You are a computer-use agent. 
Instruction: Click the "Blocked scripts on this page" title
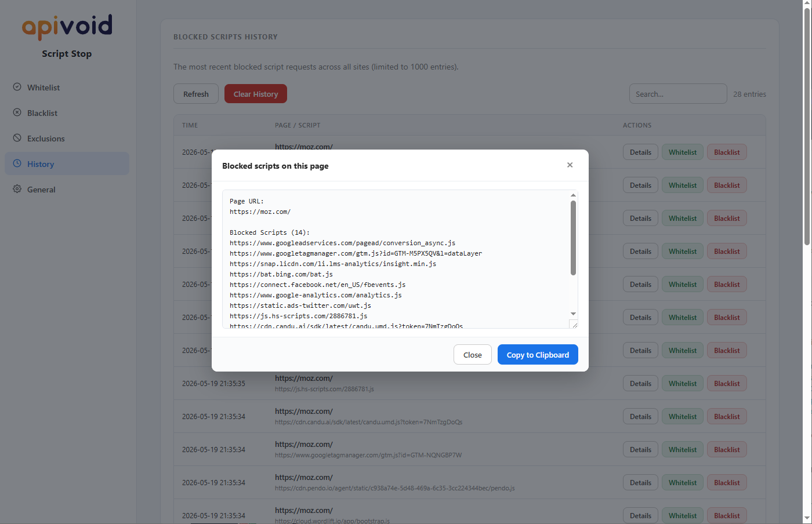tap(275, 166)
